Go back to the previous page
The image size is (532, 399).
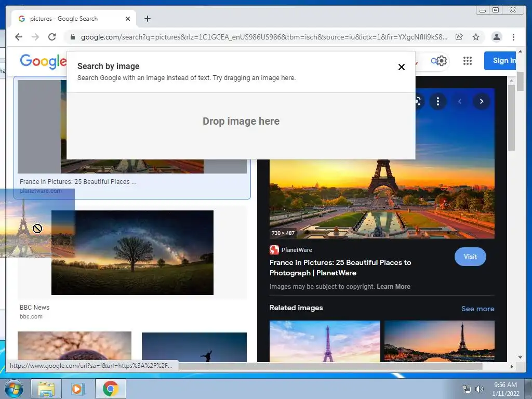click(19, 37)
